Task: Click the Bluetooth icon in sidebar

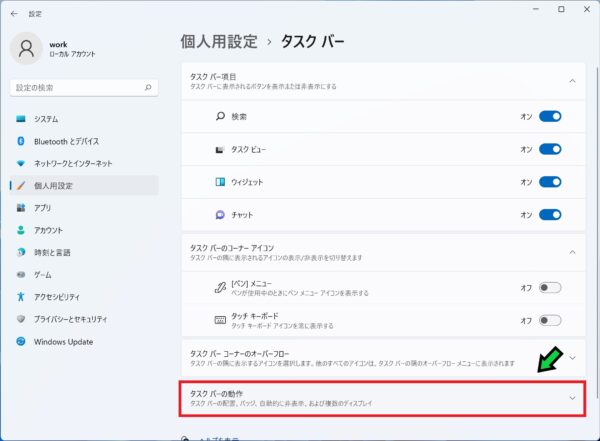Action: click(21, 141)
